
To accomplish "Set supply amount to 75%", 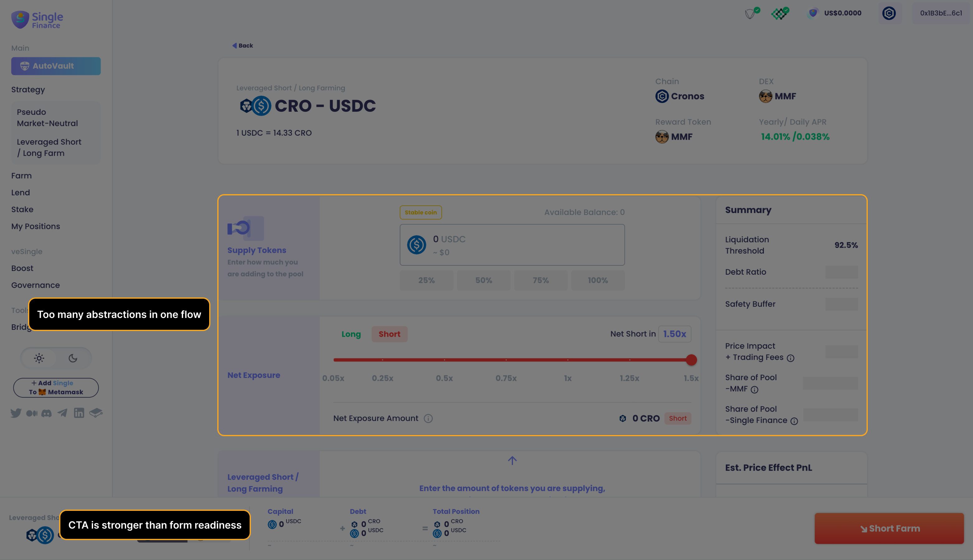I will click(541, 280).
